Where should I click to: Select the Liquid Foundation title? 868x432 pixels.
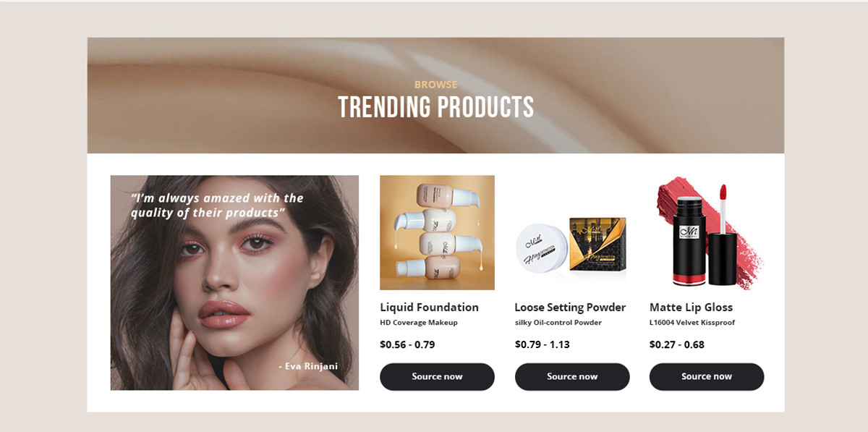click(429, 307)
